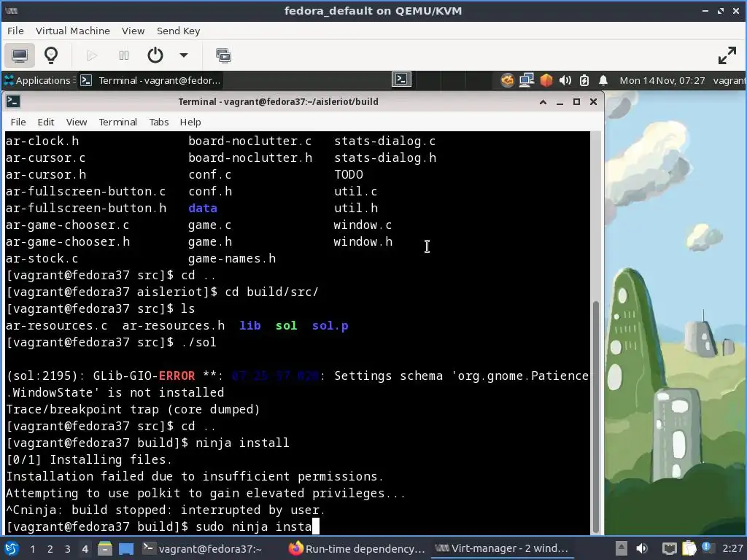
Task: Open host volume speaker icon
Action: pyautogui.click(x=642, y=548)
